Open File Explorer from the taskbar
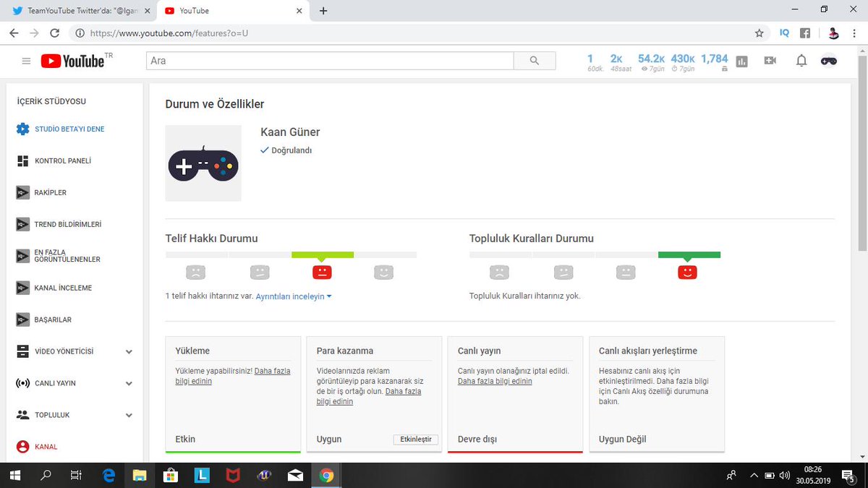 [x=140, y=475]
